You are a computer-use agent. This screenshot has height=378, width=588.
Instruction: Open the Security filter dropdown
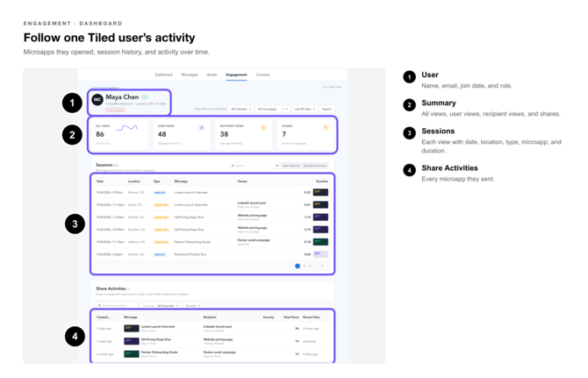193,306
